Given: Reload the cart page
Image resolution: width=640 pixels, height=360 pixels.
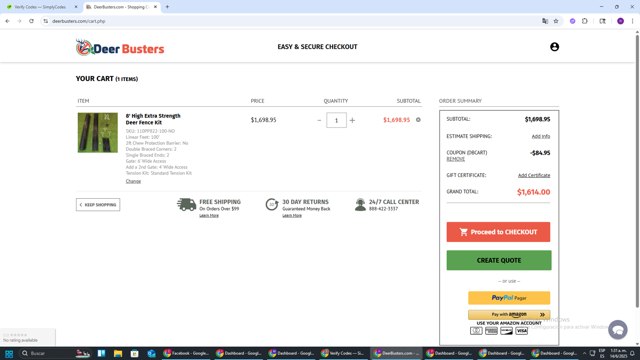Looking at the screenshot, I should pyautogui.click(x=31, y=21).
